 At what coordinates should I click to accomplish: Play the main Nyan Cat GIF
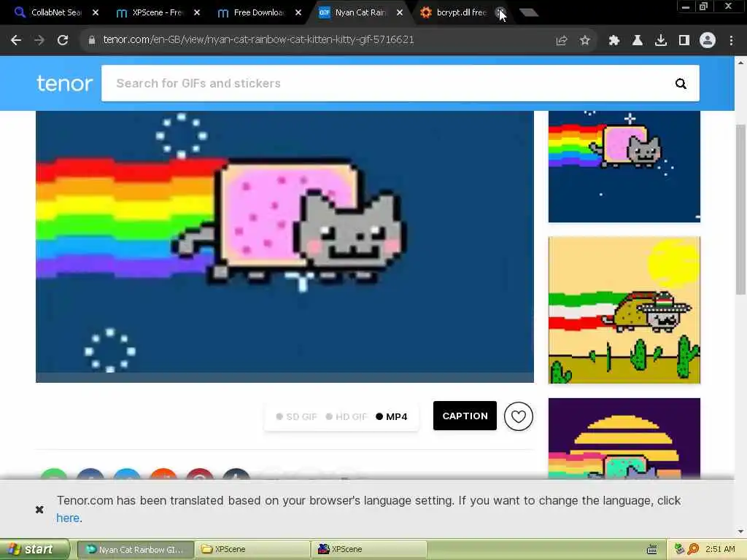[x=285, y=246]
